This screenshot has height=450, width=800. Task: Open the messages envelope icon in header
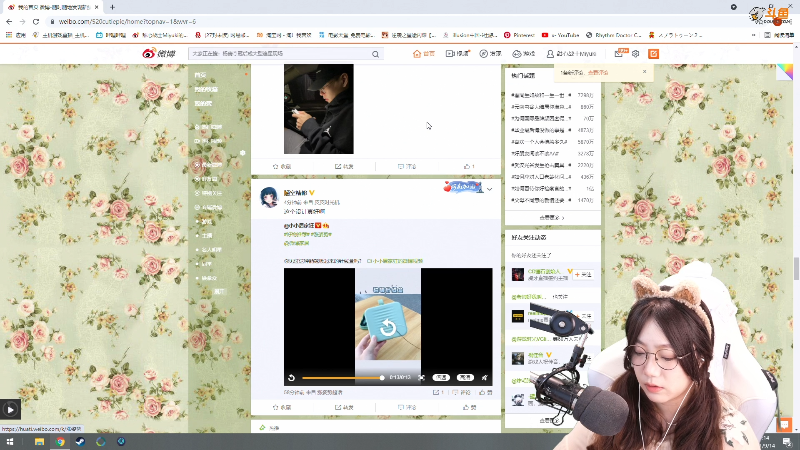pyautogui.click(x=618, y=54)
